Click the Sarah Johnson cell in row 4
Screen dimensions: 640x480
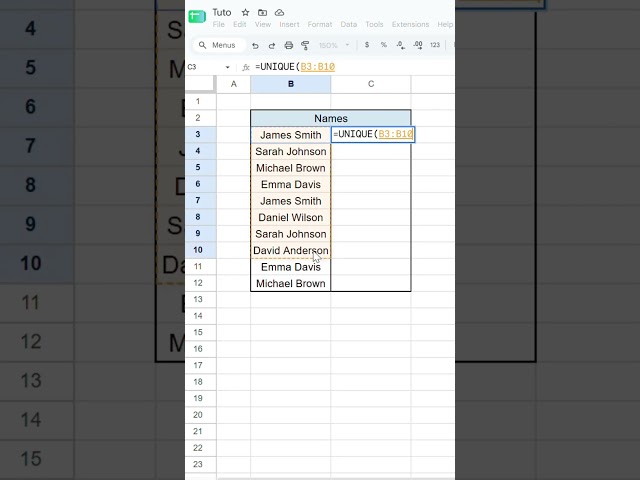(x=291, y=151)
